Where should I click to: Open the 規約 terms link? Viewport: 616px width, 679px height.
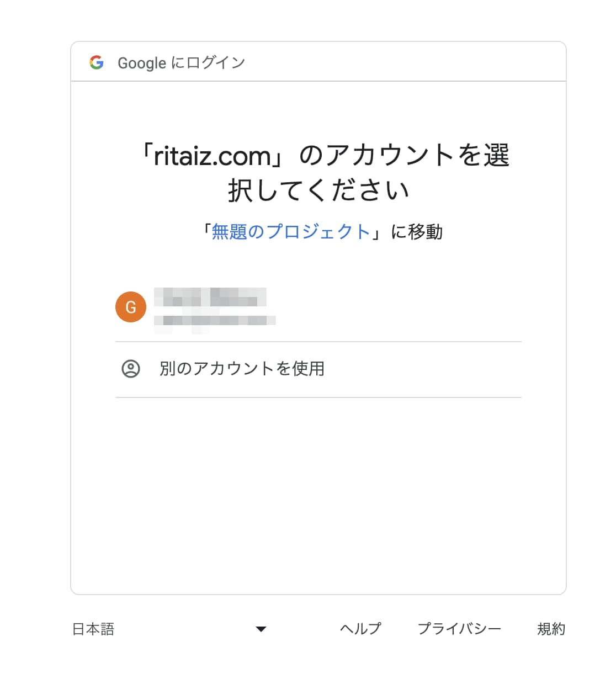pyautogui.click(x=551, y=628)
